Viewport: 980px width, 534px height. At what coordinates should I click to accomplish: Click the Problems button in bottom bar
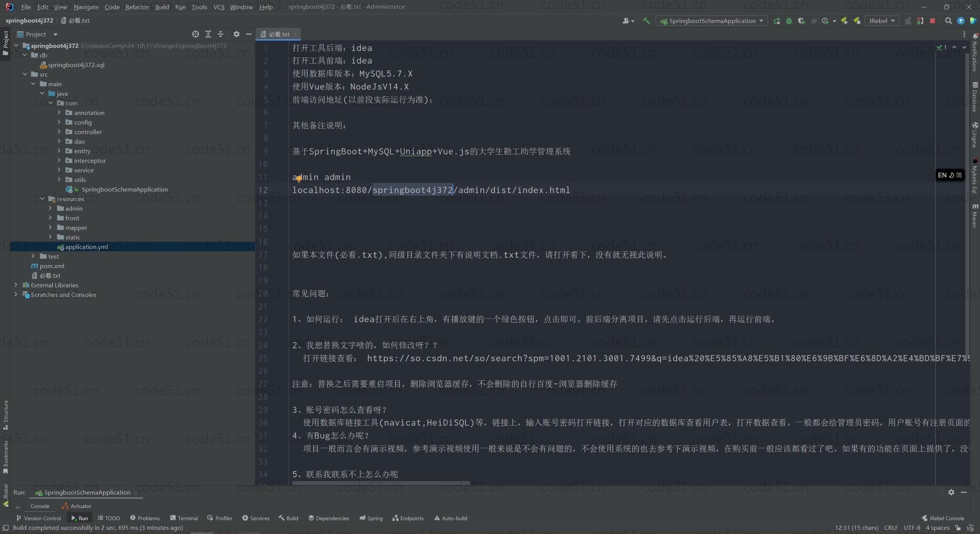[x=145, y=518]
